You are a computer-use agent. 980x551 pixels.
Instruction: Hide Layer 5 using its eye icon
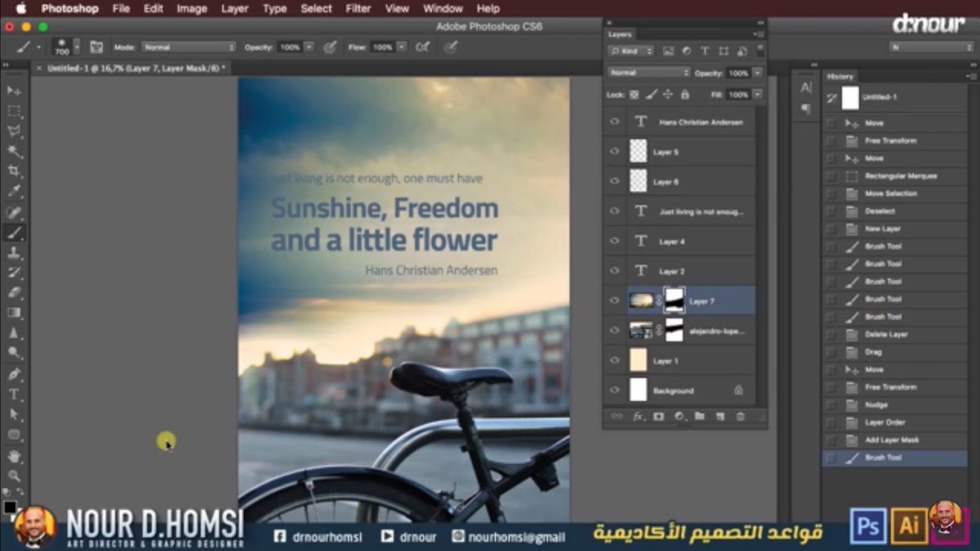pyautogui.click(x=614, y=152)
